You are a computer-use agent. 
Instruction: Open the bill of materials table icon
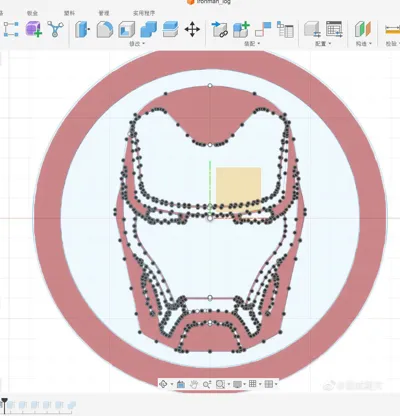pos(285,29)
